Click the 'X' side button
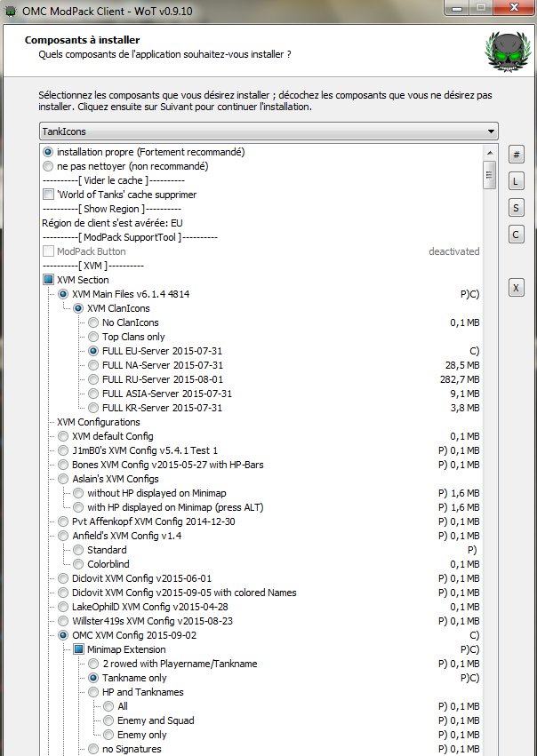 [516, 288]
